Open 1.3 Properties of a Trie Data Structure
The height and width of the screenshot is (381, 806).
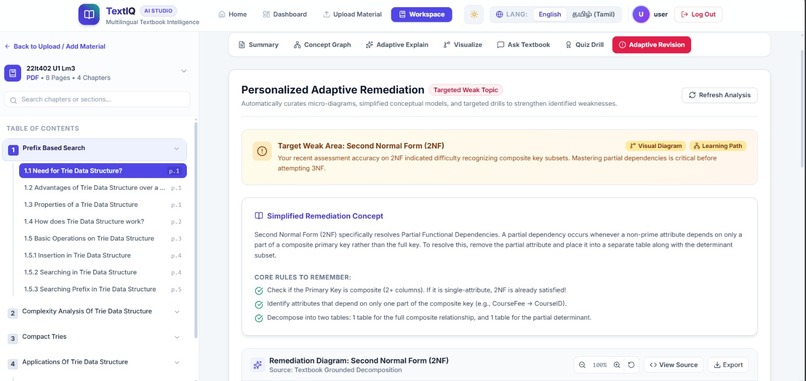click(103, 205)
